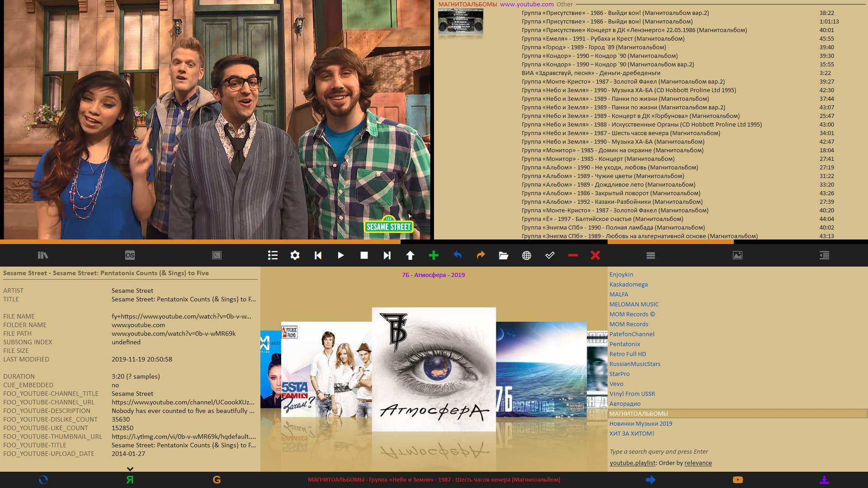Click the red X remove icon

click(595, 255)
